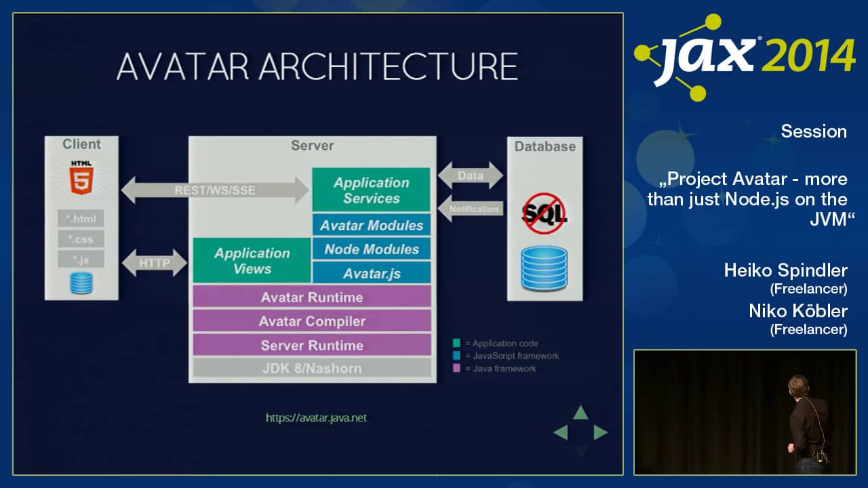Click the green Application code legend square
This screenshot has height=488, width=868.
click(457, 343)
